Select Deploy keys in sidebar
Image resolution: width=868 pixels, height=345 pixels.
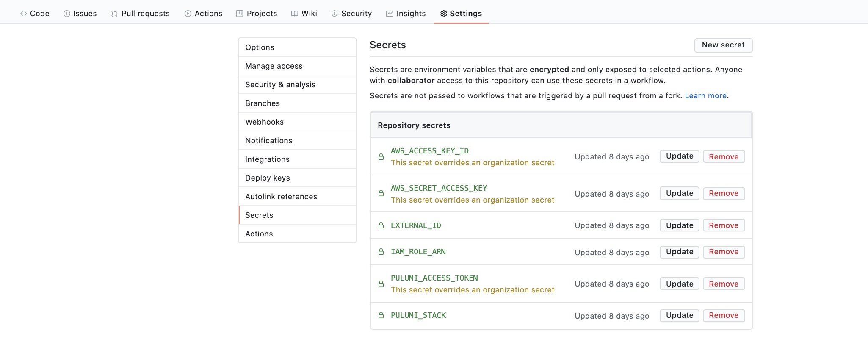pos(268,178)
